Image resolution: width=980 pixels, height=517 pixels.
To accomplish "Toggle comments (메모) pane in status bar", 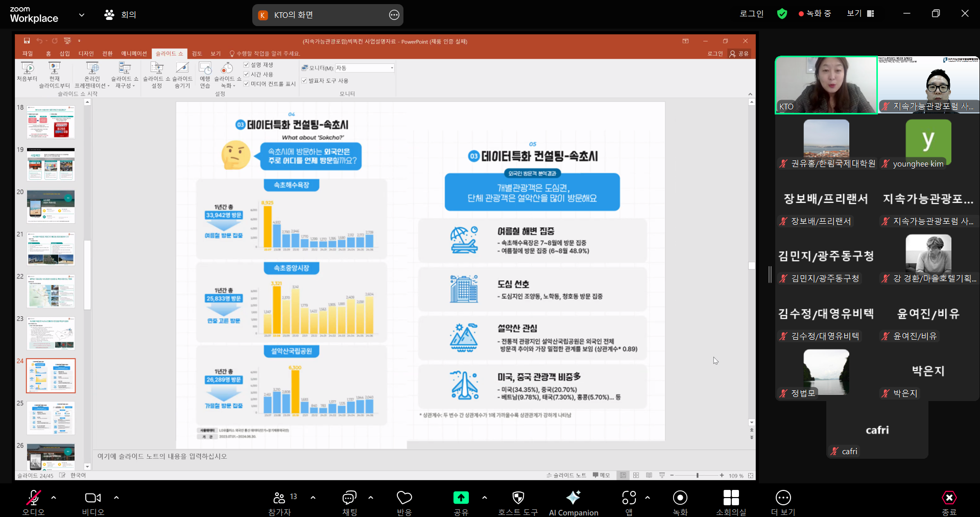I will [601, 476].
